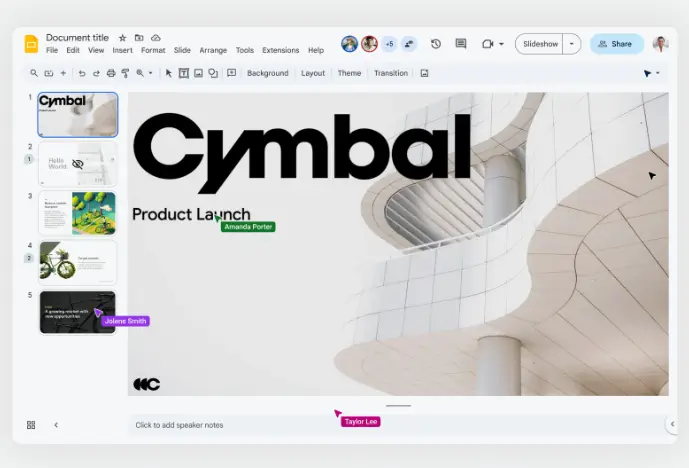The width and height of the screenshot is (689, 468).
Task: Select slide 3 thumbnail with trees
Action: tap(78, 213)
